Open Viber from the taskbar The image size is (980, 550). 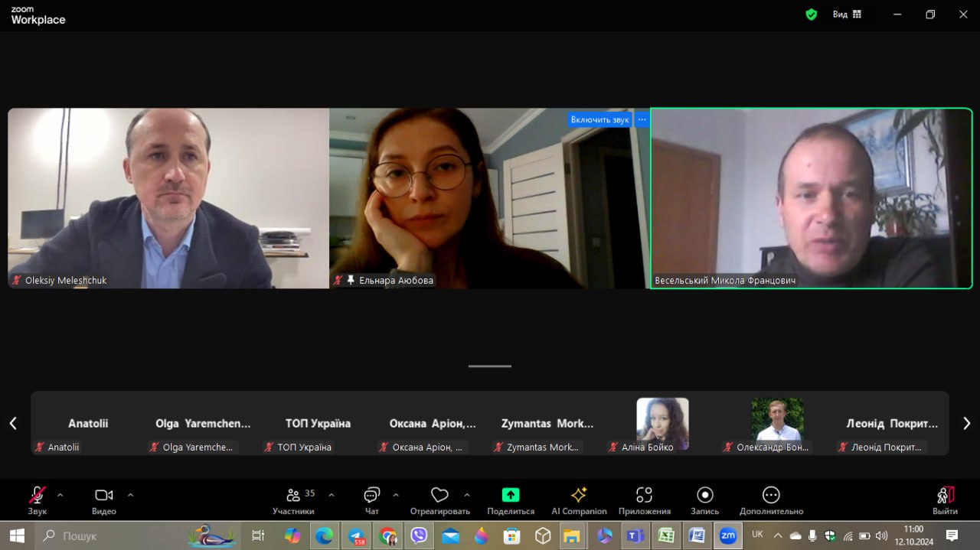419,535
